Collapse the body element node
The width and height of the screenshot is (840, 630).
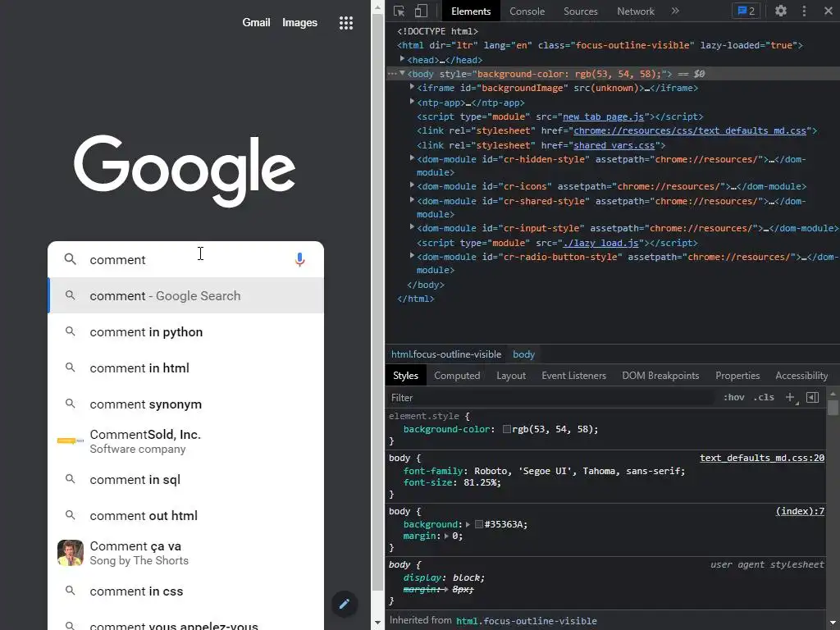402,73
